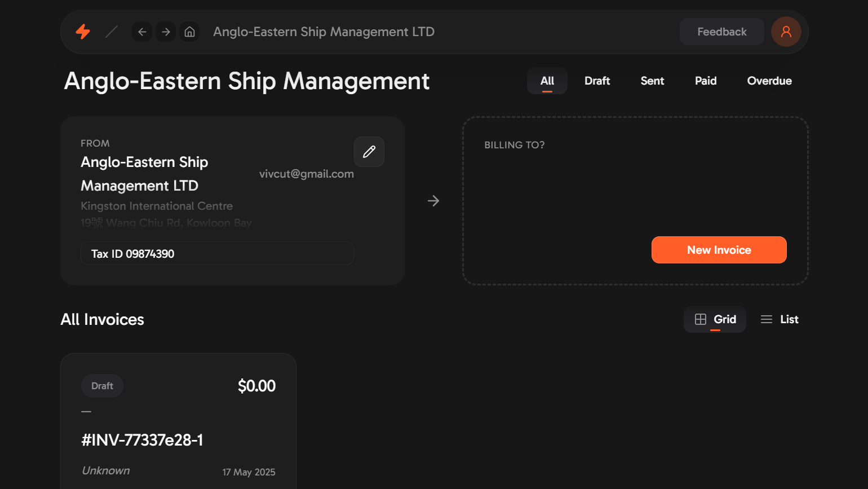Switch to the Sent filter tab
The height and width of the screenshot is (489, 868).
point(652,81)
